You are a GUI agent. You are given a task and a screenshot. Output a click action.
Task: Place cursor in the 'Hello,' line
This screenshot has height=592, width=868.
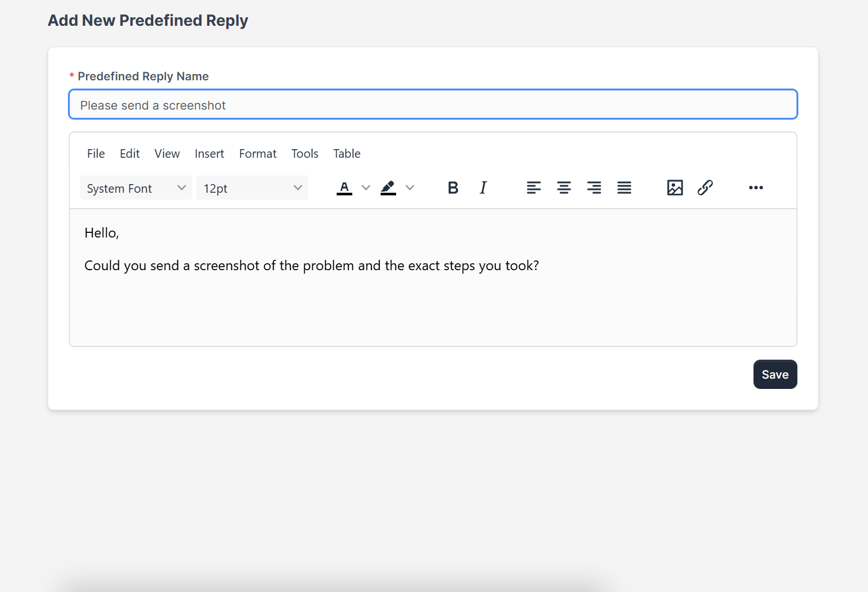[102, 233]
